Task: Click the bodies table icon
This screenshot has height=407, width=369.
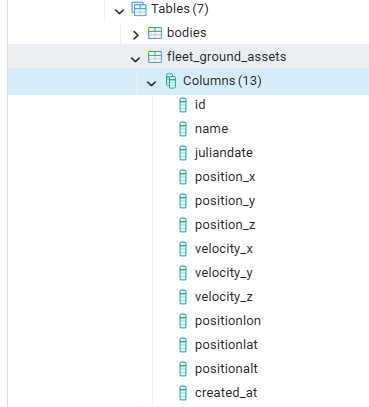Action: [x=155, y=33]
